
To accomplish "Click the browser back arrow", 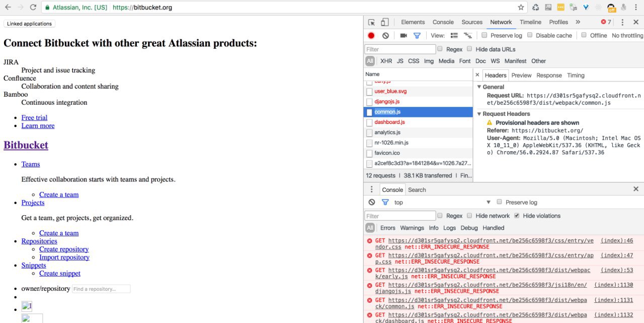I will click(x=8, y=8).
